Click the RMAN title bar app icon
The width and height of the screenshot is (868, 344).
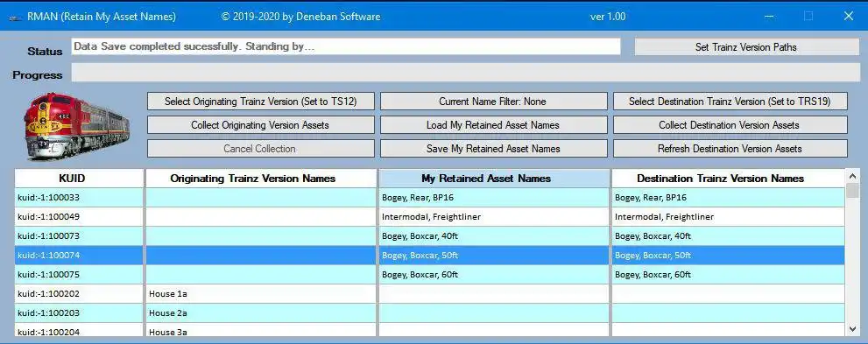pos(14,17)
